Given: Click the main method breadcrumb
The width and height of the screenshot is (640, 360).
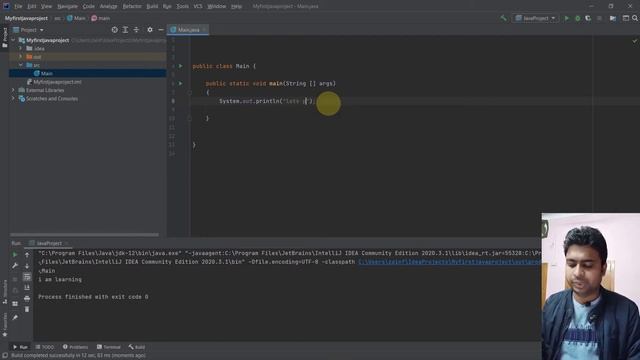Looking at the screenshot, I should pyautogui.click(x=101, y=18).
